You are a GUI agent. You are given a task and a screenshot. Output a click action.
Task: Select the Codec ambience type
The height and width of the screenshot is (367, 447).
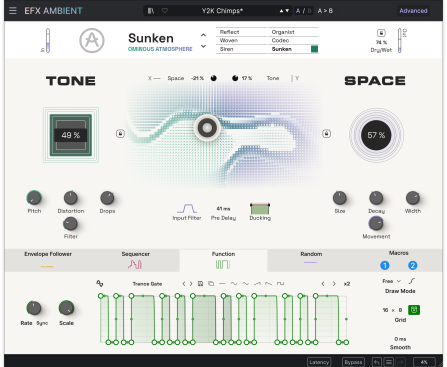pyautogui.click(x=293, y=40)
